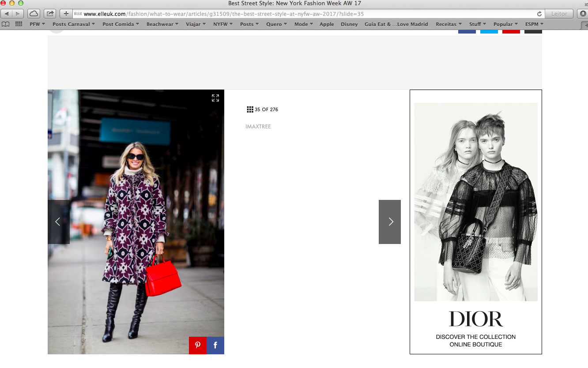Pin the photo on Pinterest
The width and height of the screenshot is (588, 368).
point(198,345)
